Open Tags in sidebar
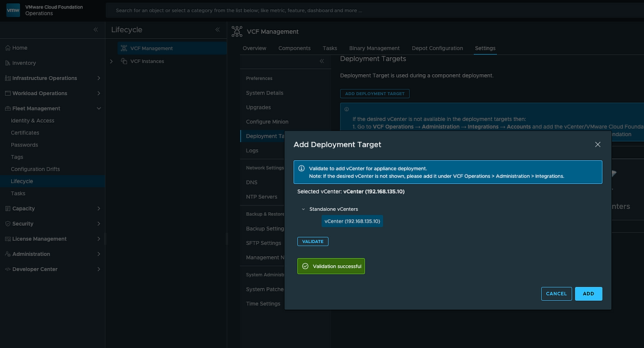Screen dimensions: 644x348 (x=17, y=157)
